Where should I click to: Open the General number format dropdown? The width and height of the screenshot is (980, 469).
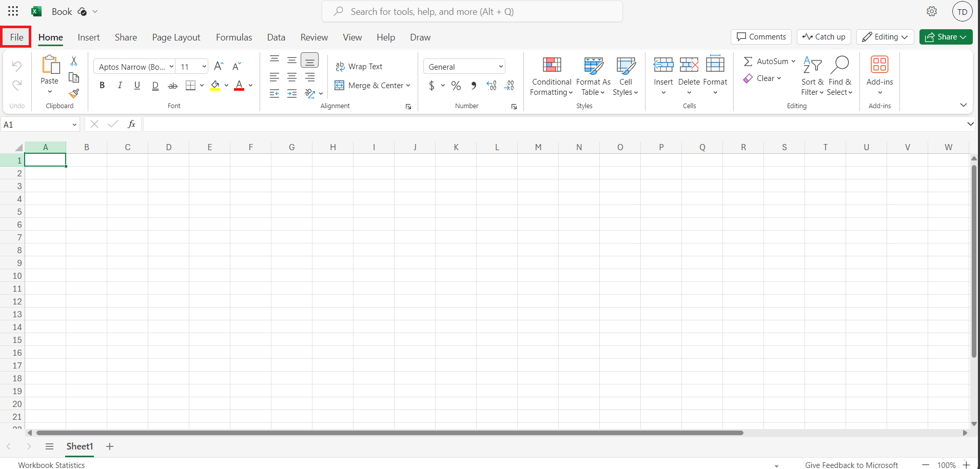[464, 67]
